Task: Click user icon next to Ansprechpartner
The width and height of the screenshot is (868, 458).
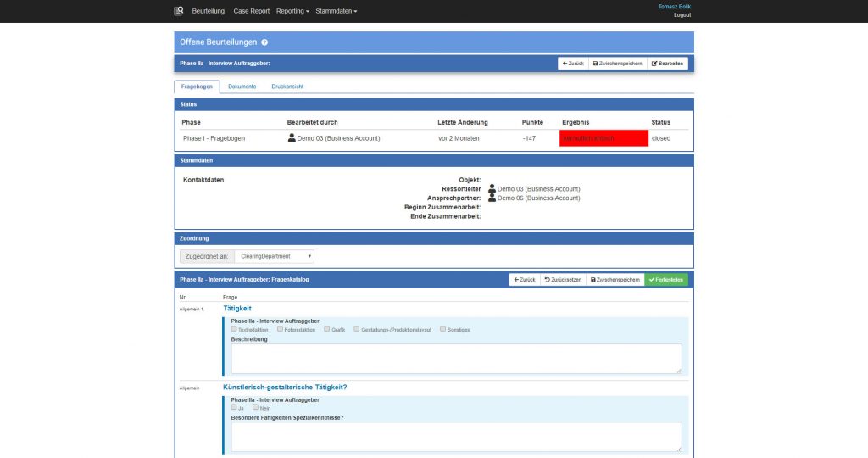Action: point(492,198)
